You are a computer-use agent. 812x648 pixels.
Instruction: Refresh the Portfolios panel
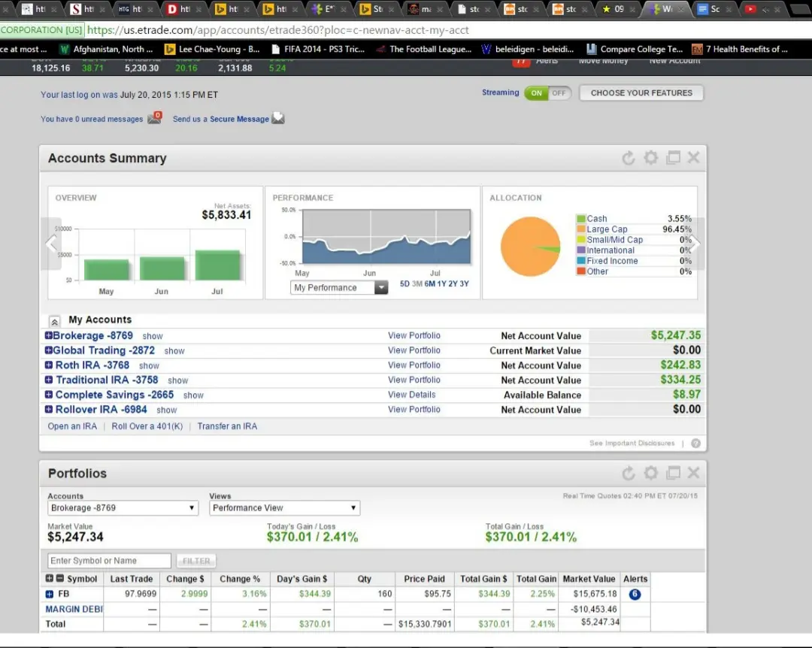point(628,473)
